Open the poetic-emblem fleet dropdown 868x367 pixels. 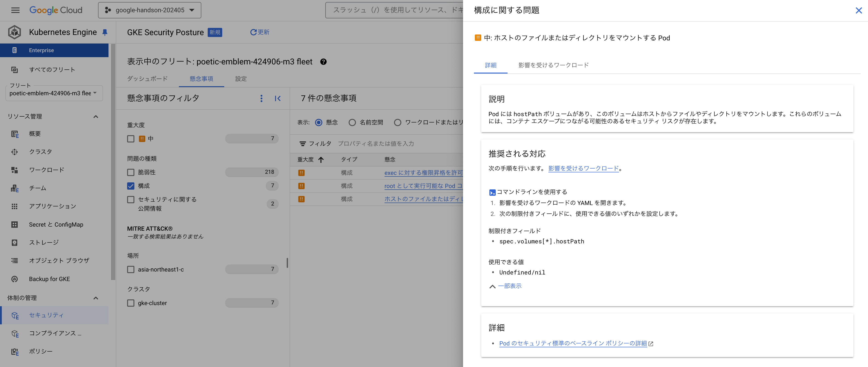[54, 93]
